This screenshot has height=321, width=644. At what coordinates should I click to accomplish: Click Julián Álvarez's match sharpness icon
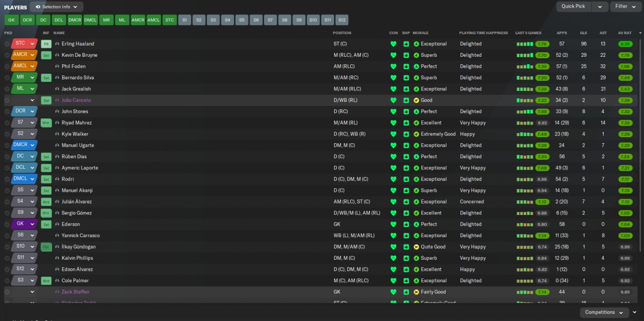[406, 202]
